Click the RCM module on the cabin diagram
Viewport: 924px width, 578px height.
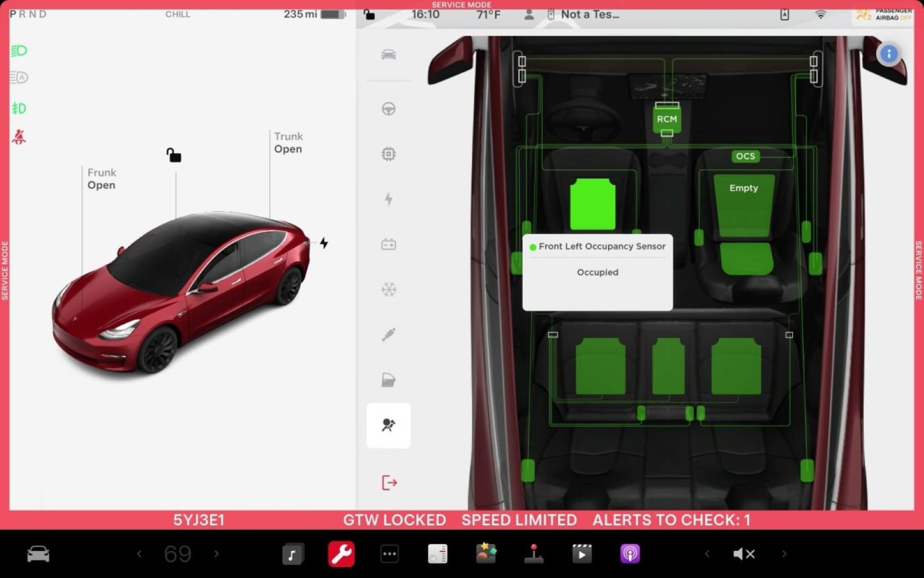(x=667, y=118)
